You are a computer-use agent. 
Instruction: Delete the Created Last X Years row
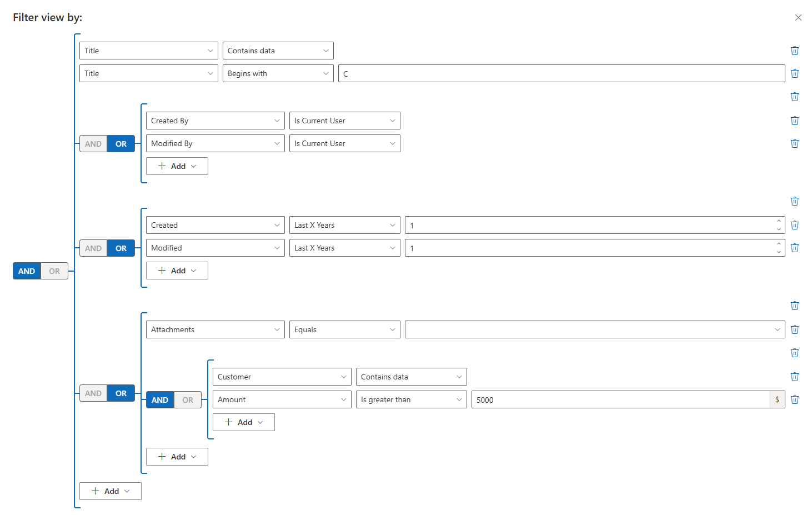[x=795, y=225]
